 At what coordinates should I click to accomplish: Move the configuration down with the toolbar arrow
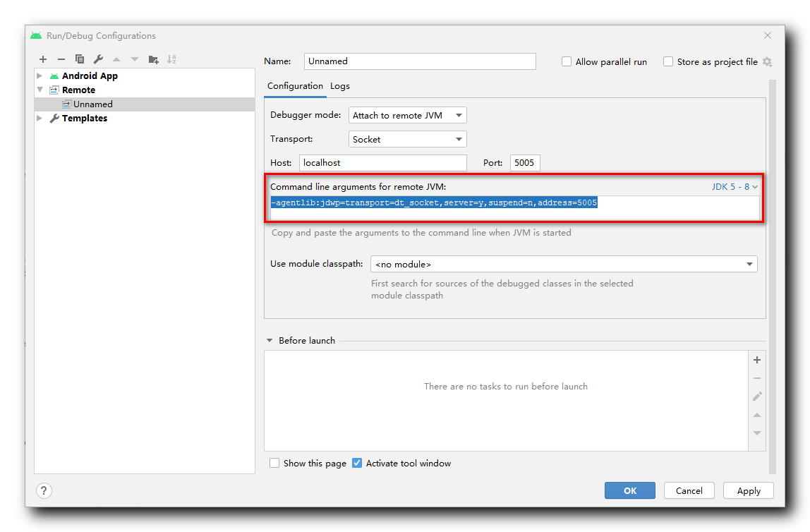click(x=135, y=59)
